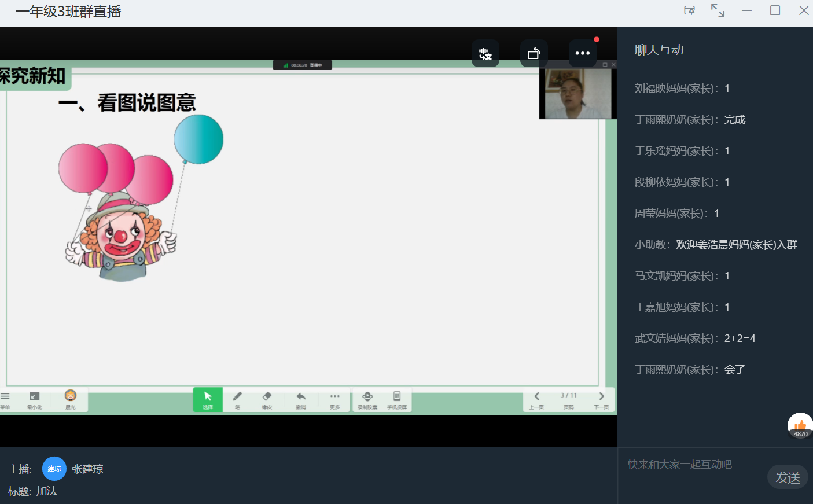Expand the 更多 more tools menu
Screen dimensions: 813x504
tap(335, 399)
